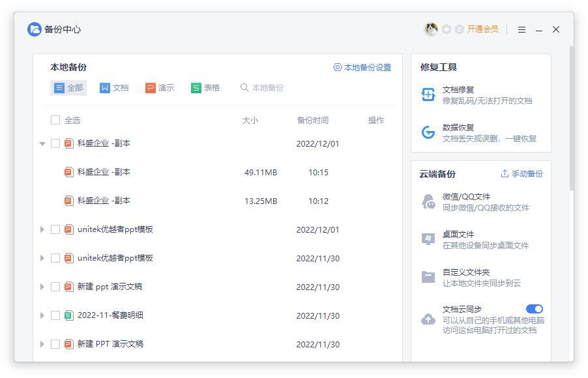Screen dimensions: 588x378
Task: Click the 10:15 backup time cell
Action: pyautogui.click(x=318, y=173)
